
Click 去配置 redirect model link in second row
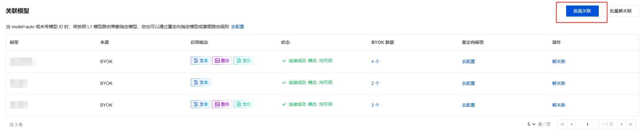[x=468, y=83]
